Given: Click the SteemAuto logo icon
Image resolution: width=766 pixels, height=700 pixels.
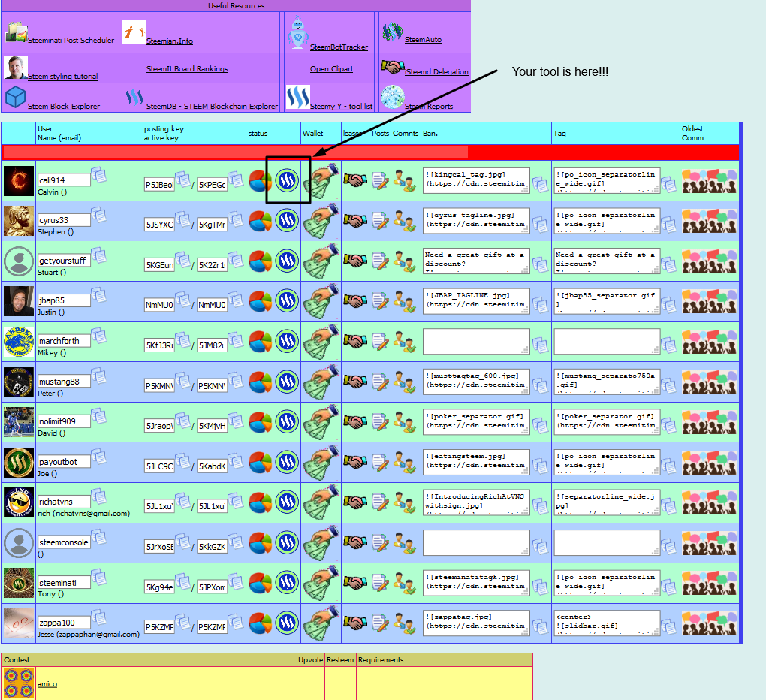Looking at the screenshot, I should [x=392, y=32].
